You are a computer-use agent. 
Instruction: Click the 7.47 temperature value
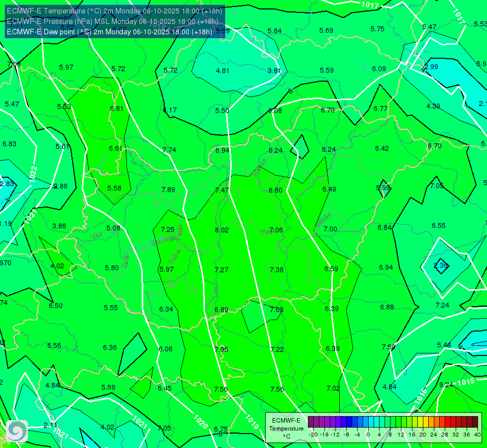click(x=222, y=190)
